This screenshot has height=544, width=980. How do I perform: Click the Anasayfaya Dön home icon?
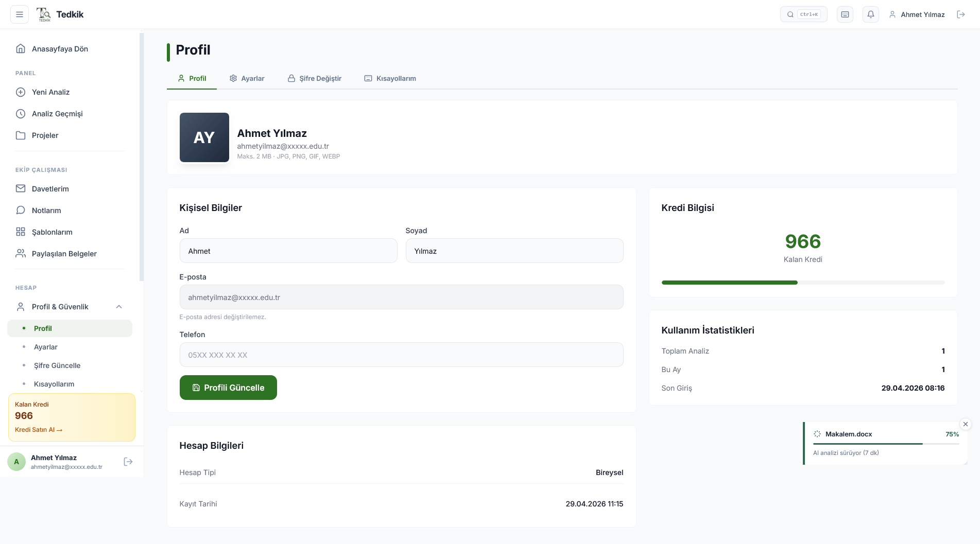click(x=21, y=48)
